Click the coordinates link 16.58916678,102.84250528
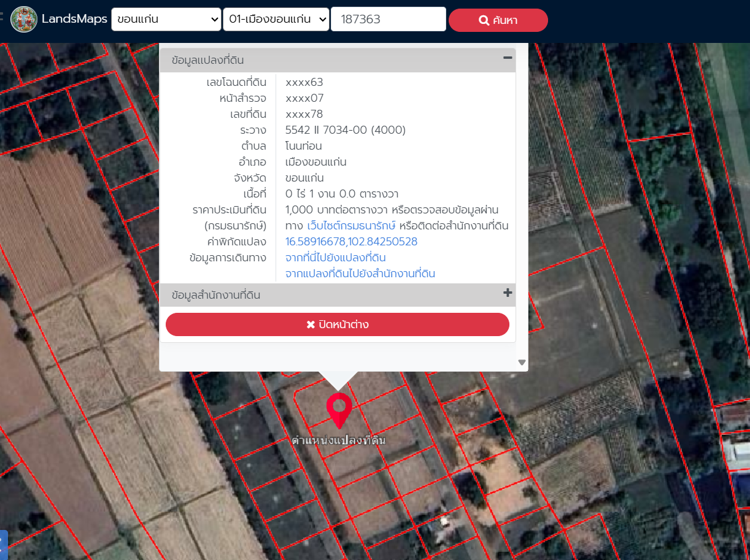Viewport: 750px width, 560px height. pyautogui.click(x=351, y=242)
